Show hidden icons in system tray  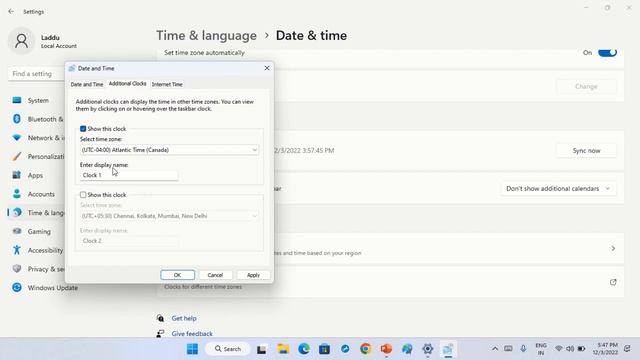click(495, 349)
